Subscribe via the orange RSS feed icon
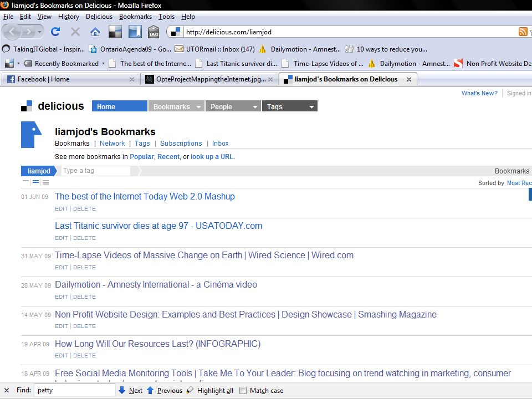 tap(523, 32)
